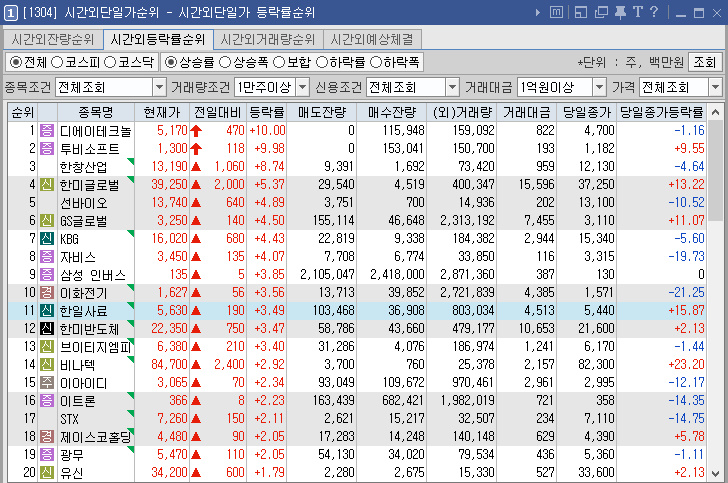Click the 신 badge next to 비나텍
Viewport: 728px width, 483px height.
[x=46, y=365]
